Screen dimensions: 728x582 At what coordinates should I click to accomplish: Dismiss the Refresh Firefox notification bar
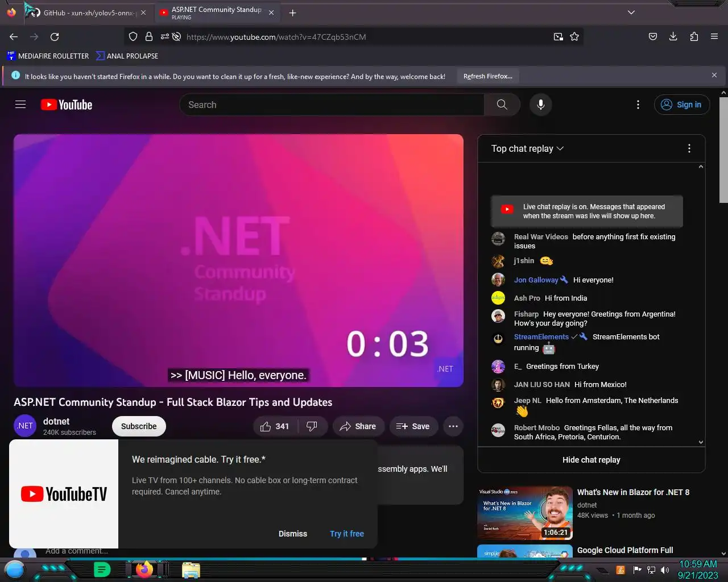click(714, 75)
